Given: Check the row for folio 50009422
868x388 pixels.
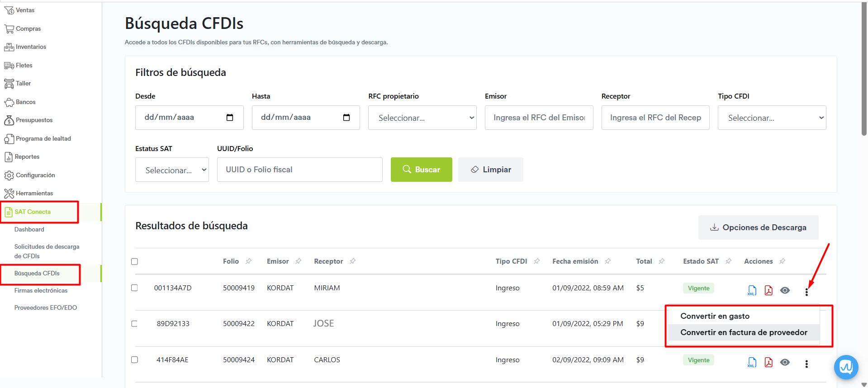Looking at the screenshot, I should click(134, 324).
